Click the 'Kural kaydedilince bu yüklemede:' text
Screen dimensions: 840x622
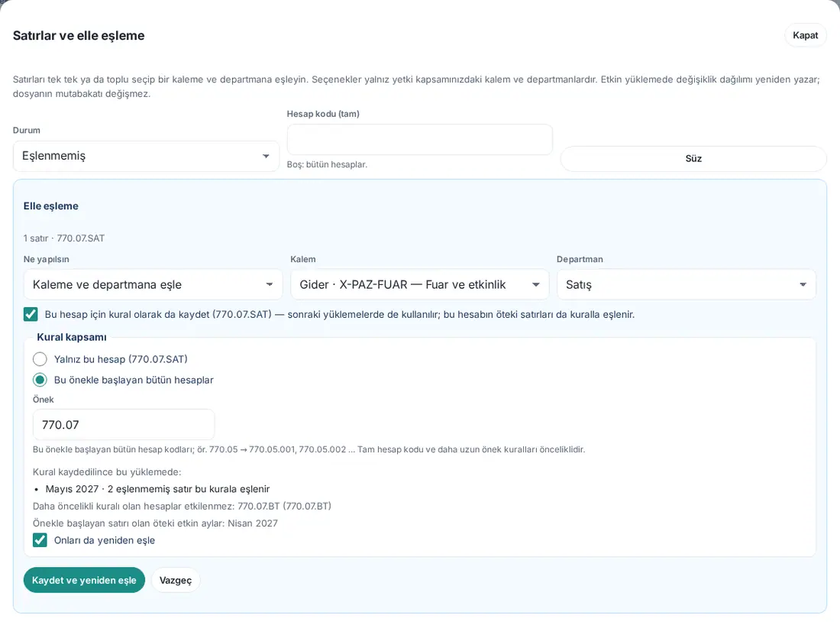pyautogui.click(x=107, y=472)
